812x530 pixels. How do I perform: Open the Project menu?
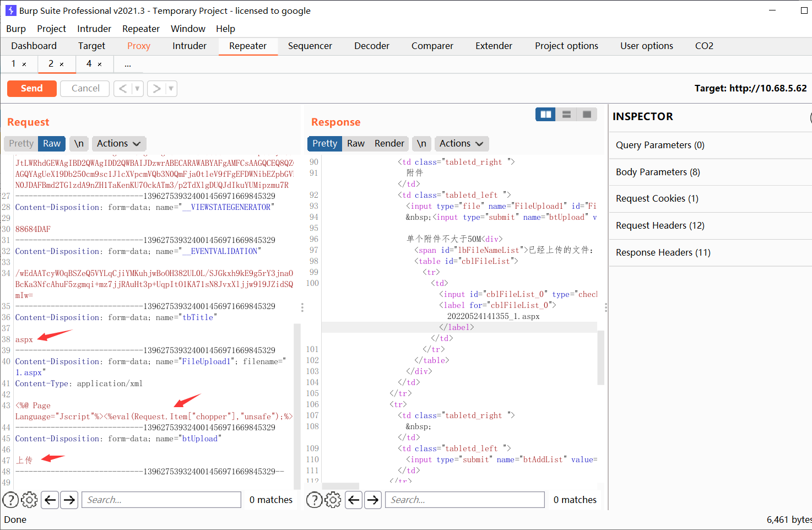[x=51, y=29]
